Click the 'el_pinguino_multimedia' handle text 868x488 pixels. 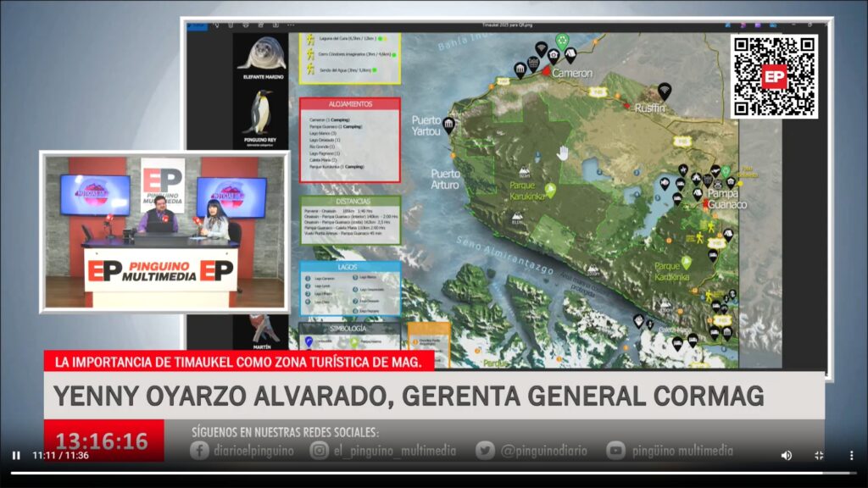click(395, 451)
